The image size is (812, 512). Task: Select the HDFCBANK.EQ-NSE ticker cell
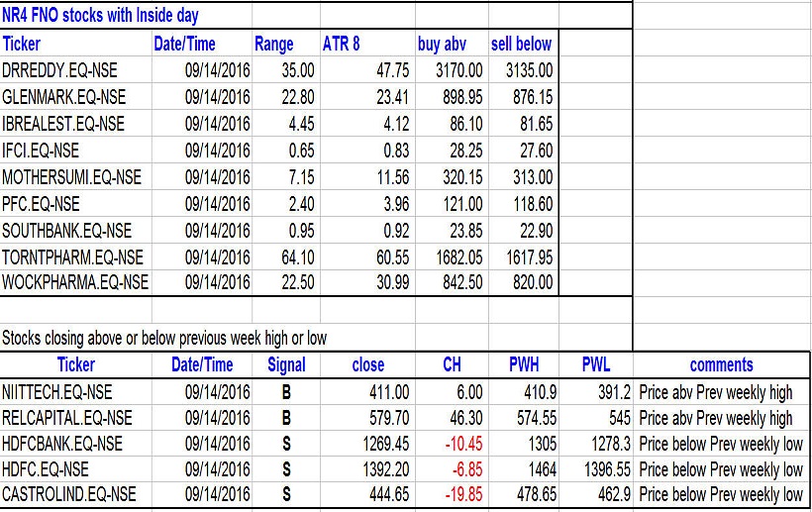pyautogui.click(x=62, y=445)
